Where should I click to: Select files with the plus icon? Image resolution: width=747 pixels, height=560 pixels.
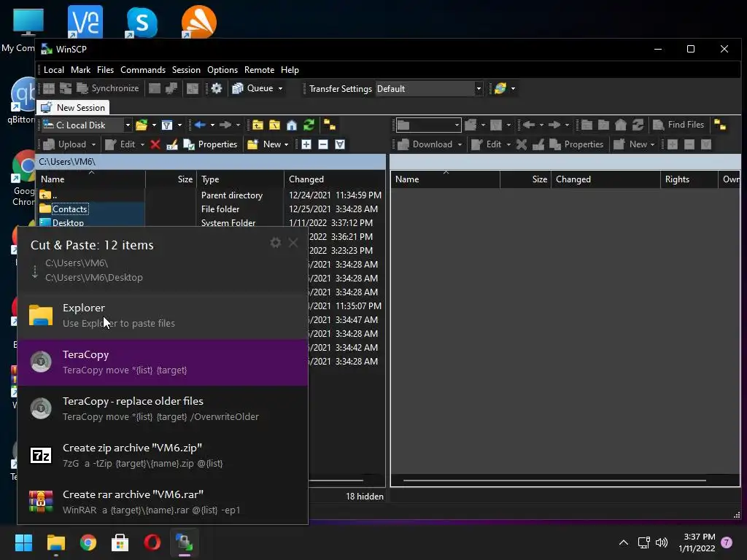point(306,144)
